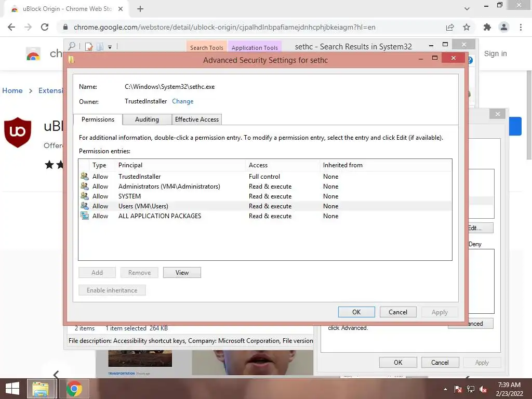Confirm Advanced Security Settings with OK
Image resolution: width=532 pixels, height=399 pixels.
pyautogui.click(x=356, y=312)
